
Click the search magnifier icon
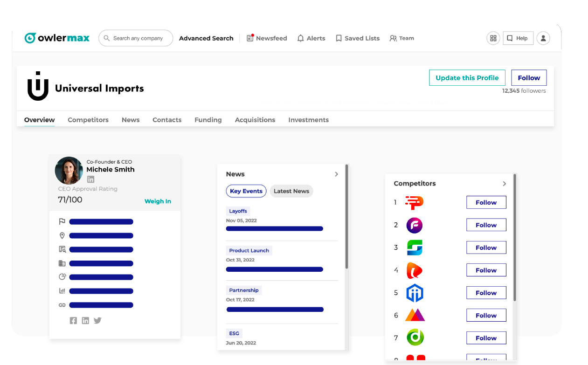point(107,38)
